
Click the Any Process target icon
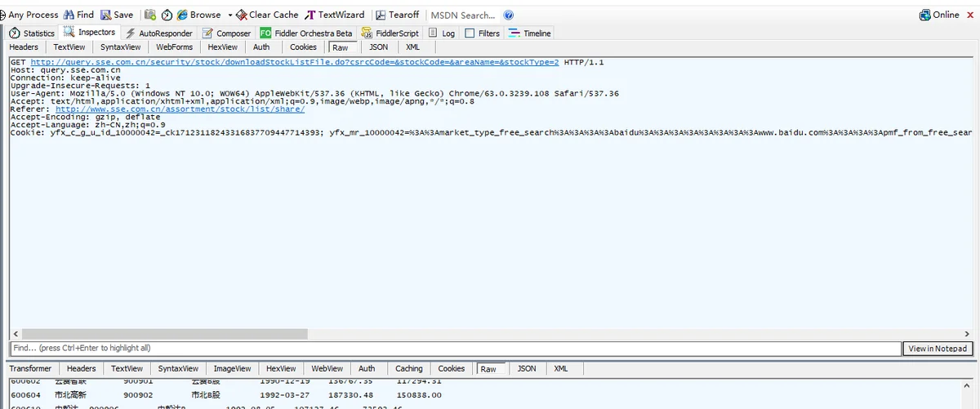[x=2, y=15]
